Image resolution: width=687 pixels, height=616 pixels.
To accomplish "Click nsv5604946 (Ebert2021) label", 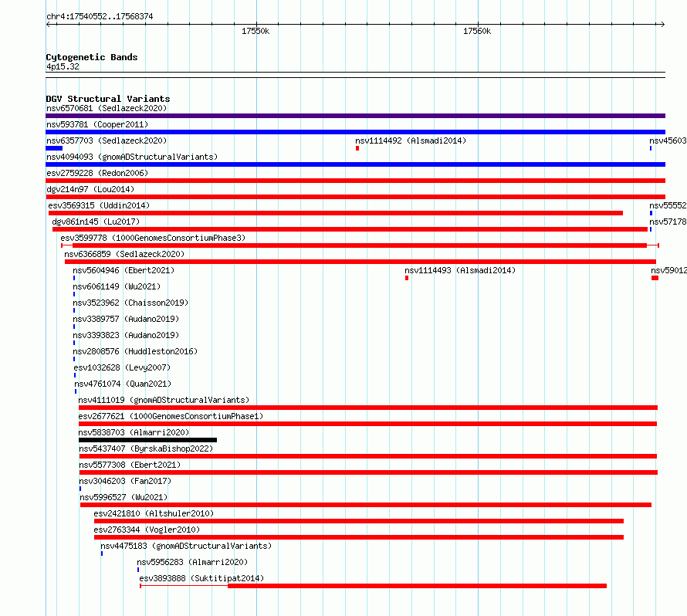I will [124, 270].
